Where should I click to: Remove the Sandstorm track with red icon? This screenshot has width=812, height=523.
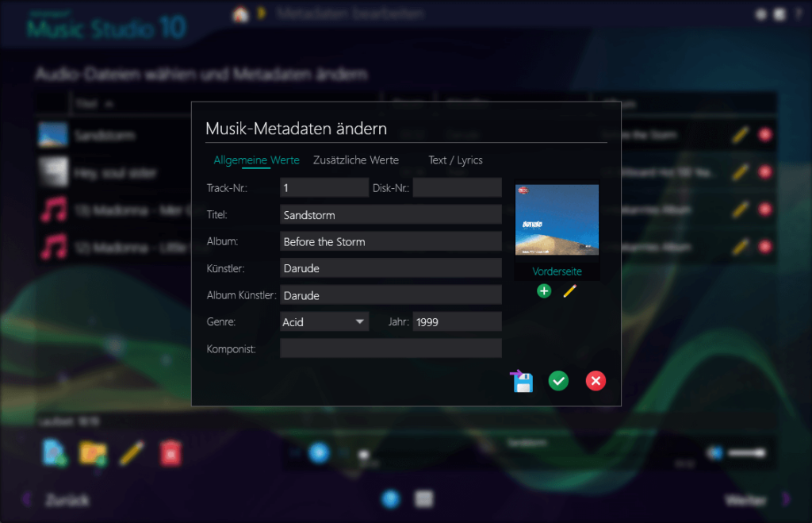764,135
